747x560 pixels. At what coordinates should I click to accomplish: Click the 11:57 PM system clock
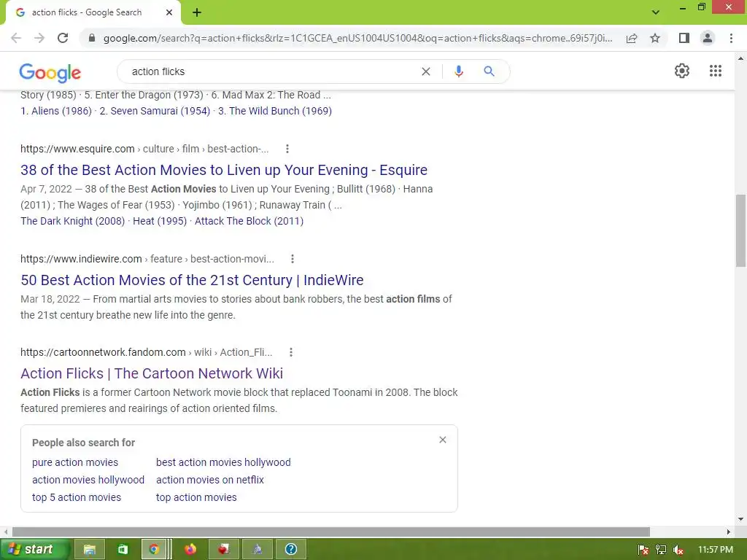pos(716,550)
